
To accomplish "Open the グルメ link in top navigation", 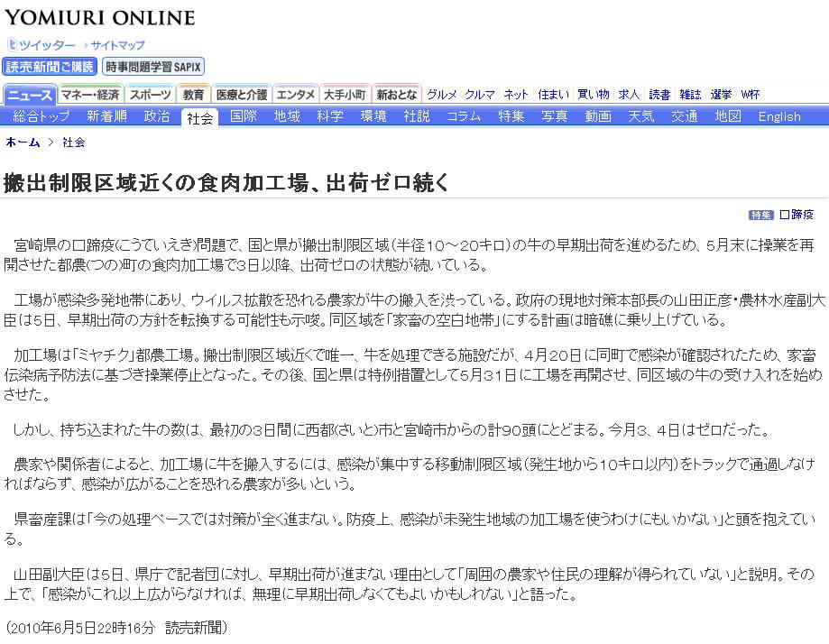I will (x=441, y=95).
